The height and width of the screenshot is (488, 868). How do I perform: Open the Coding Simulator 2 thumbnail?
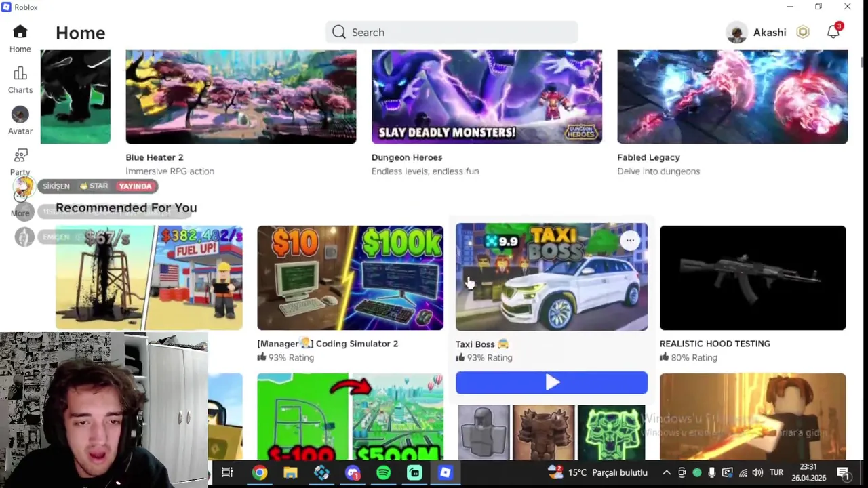tap(350, 278)
